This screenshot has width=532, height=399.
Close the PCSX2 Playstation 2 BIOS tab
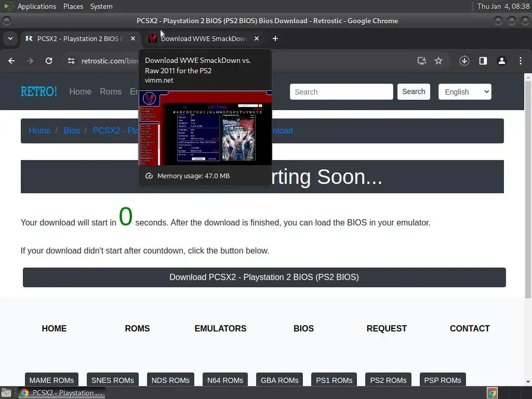coord(133,38)
